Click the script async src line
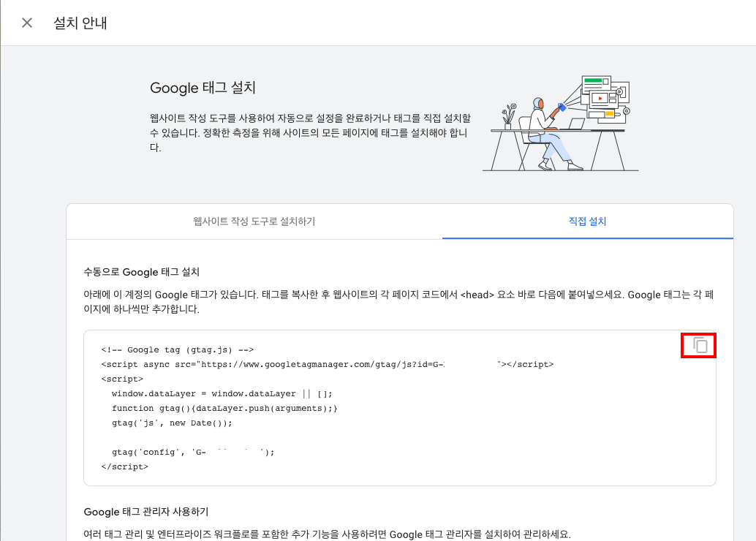The image size is (756, 541). pos(328,365)
